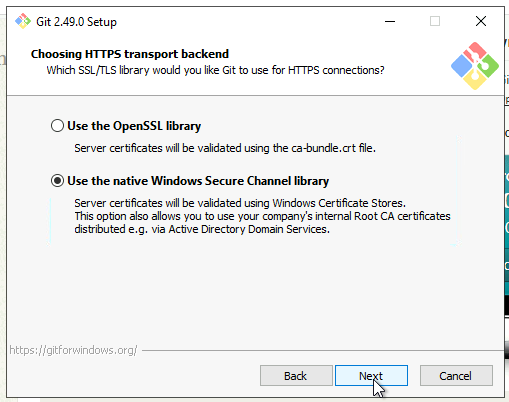Go back to the previous setup page
This screenshot has width=509, height=402.
(x=296, y=376)
